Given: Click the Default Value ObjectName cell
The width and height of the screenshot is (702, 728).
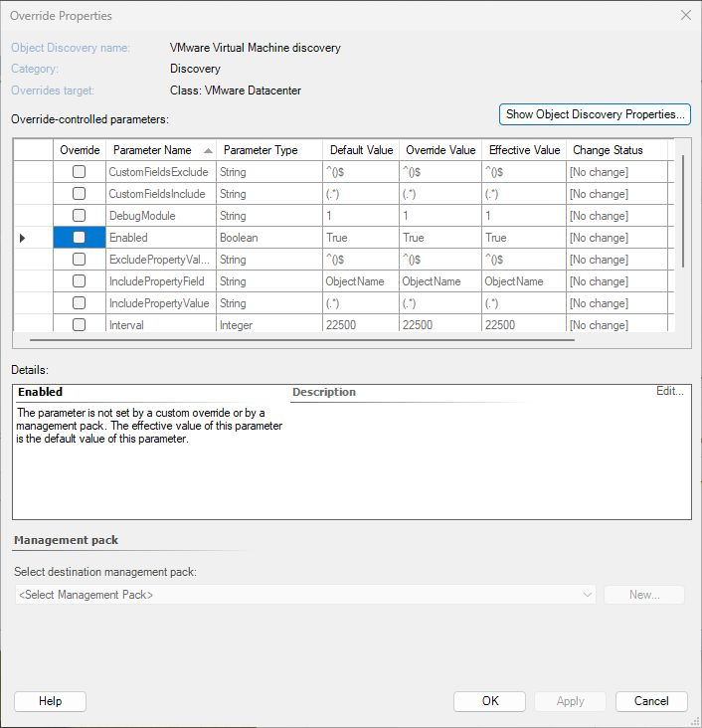Looking at the screenshot, I should click(361, 280).
